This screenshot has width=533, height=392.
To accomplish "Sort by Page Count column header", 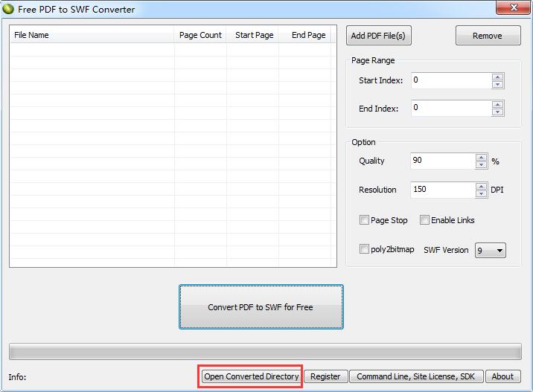I will [200, 35].
